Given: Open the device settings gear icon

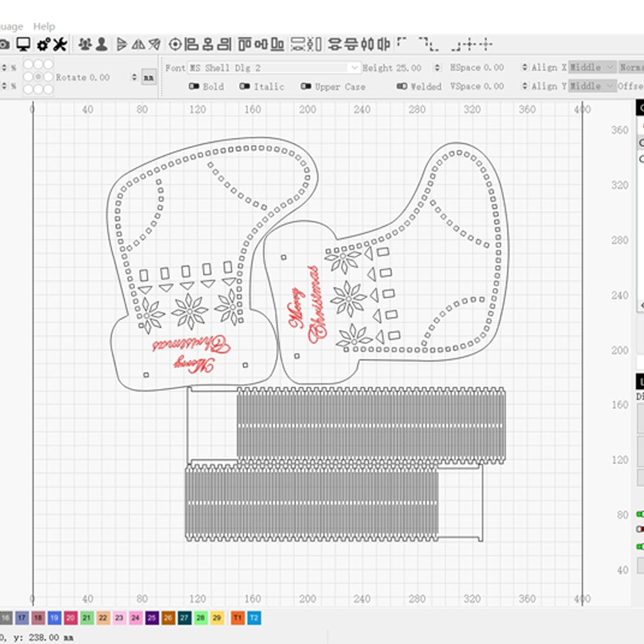Looking at the screenshot, I should point(43,44).
